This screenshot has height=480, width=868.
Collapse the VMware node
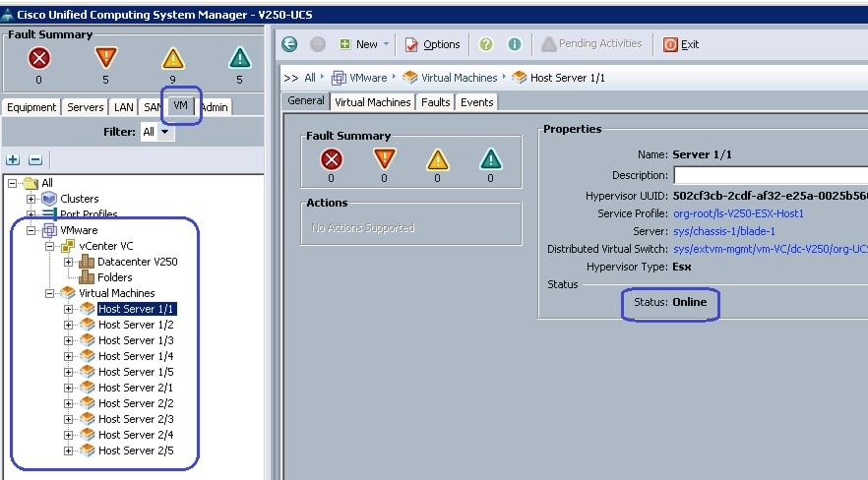click(31, 230)
